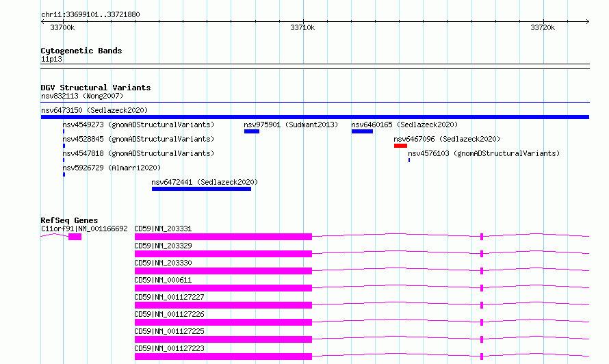Open the CD59|NM_001127226 transcript label
Image resolution: width=609 pixels, height=364 pixels.
(169, 314)
